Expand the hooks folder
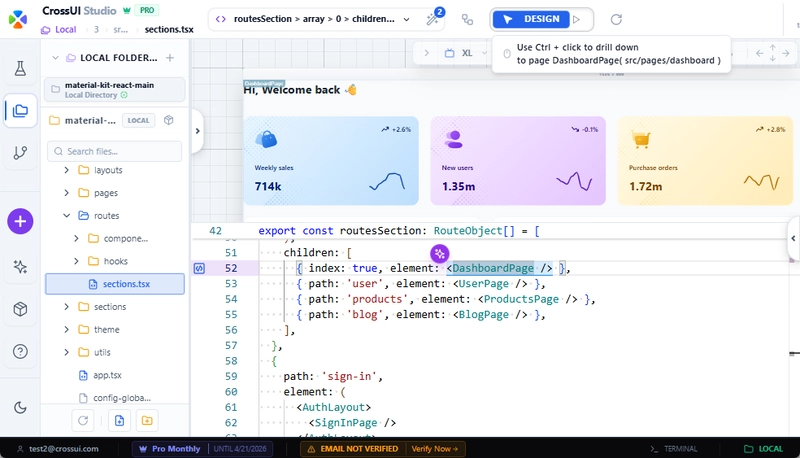Image resolution: width=800 pixels, height=458 pixels. click(77, 261)
